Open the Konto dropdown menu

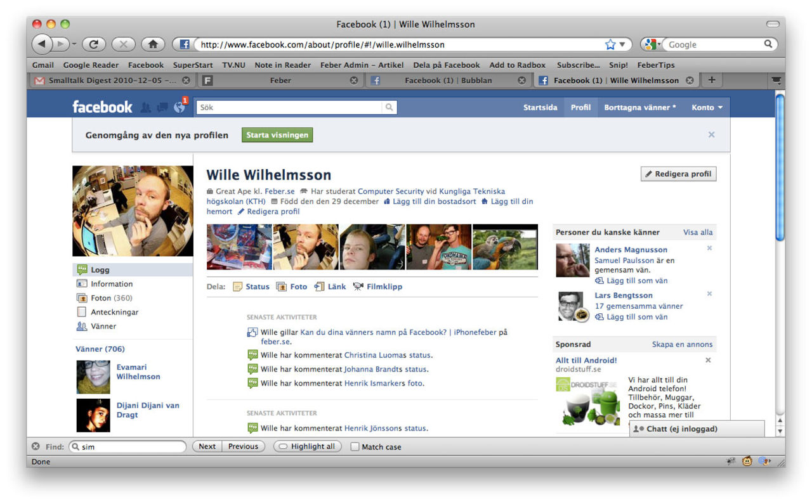(706, 107)
